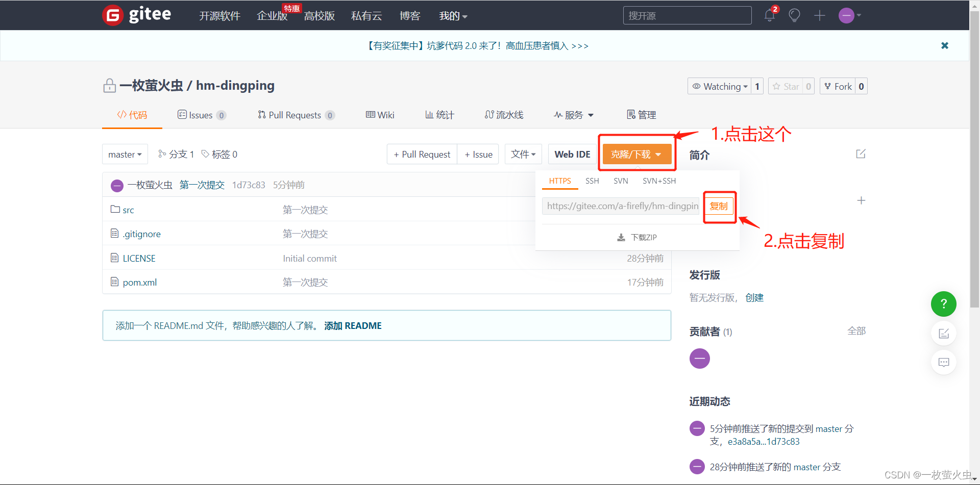This screenshot has width=980, height=485.
Task: Open the Pull Requests tab
Action: [x=296, y=115]
